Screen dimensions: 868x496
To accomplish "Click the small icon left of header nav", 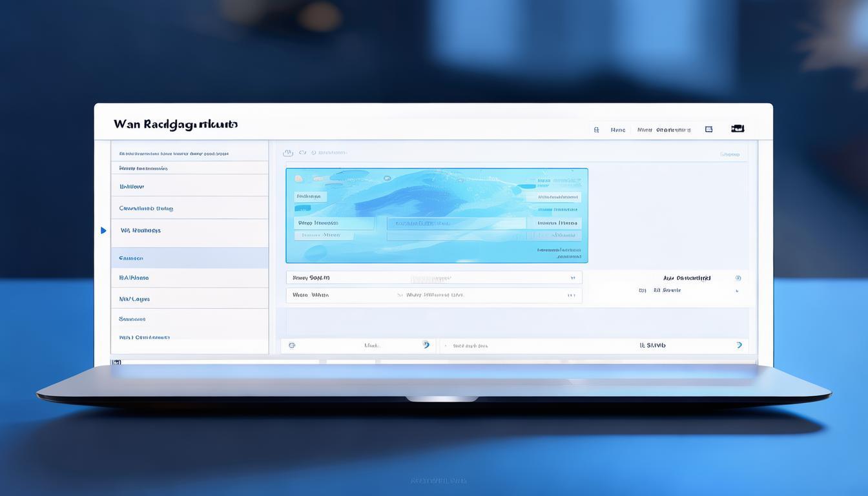I will pos(596,130).
